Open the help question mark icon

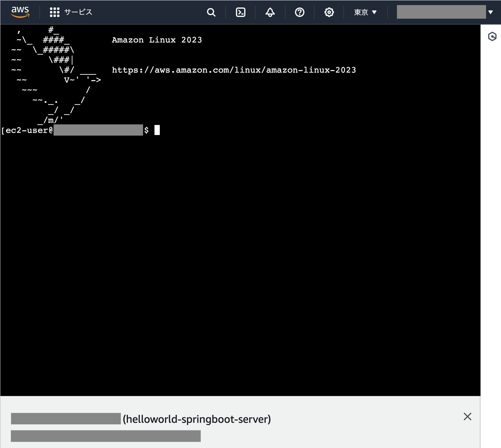(299, 12)
